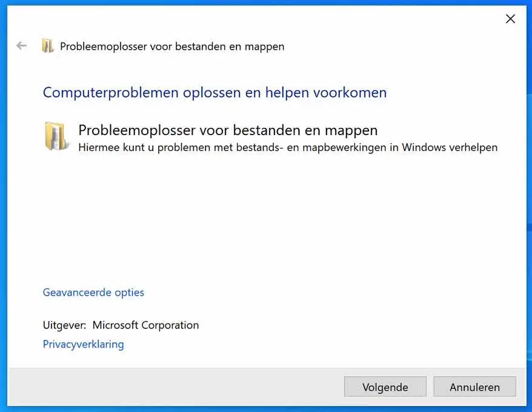
Task: Click the description starting with Hiermee kunt u problemen
Action: pos(288,148)
